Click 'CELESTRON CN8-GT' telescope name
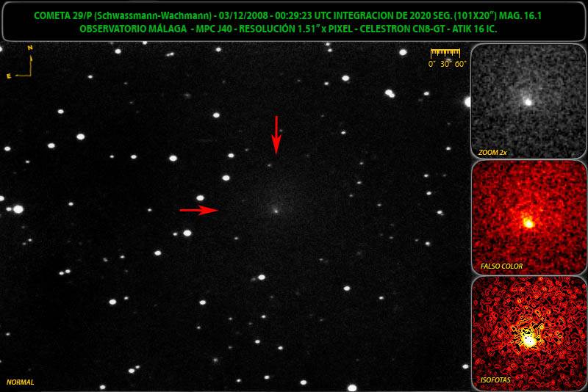The width and height of the screenshot is (588, 392). pos(402,29)
